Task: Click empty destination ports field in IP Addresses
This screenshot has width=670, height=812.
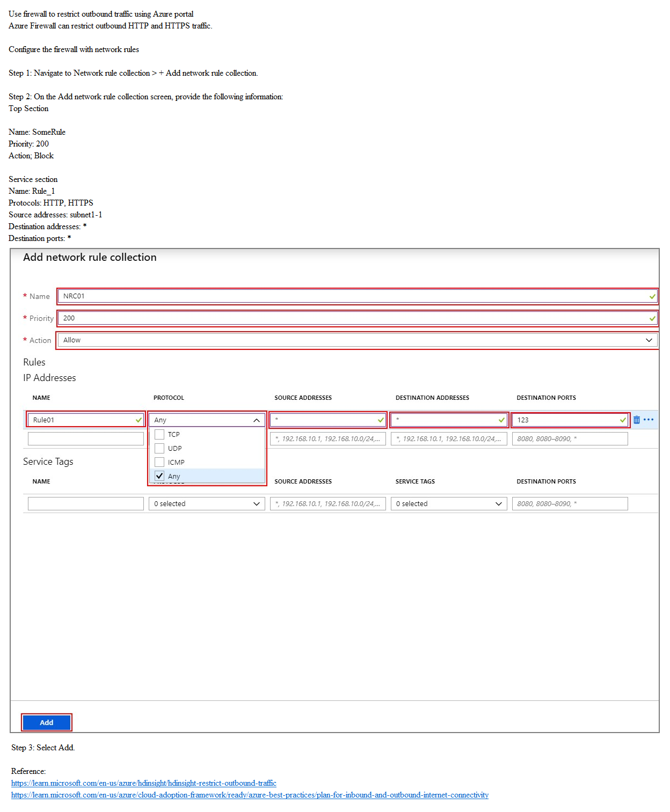Action: point(570,439)
